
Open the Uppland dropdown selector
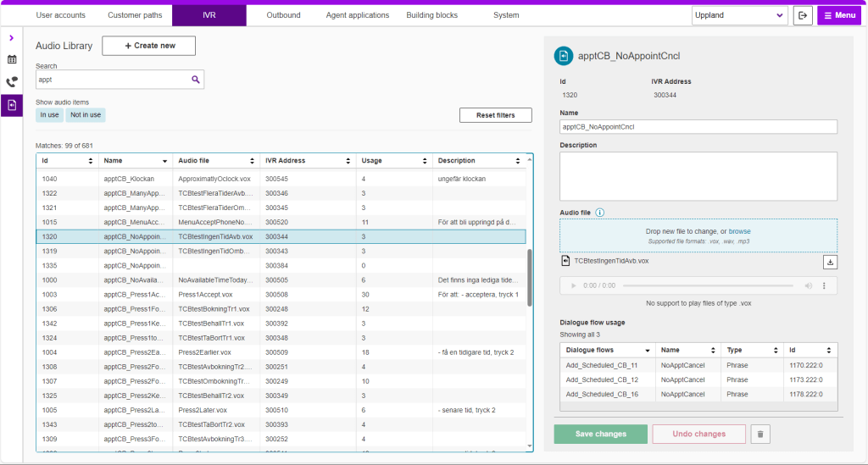tap(740, 15)
